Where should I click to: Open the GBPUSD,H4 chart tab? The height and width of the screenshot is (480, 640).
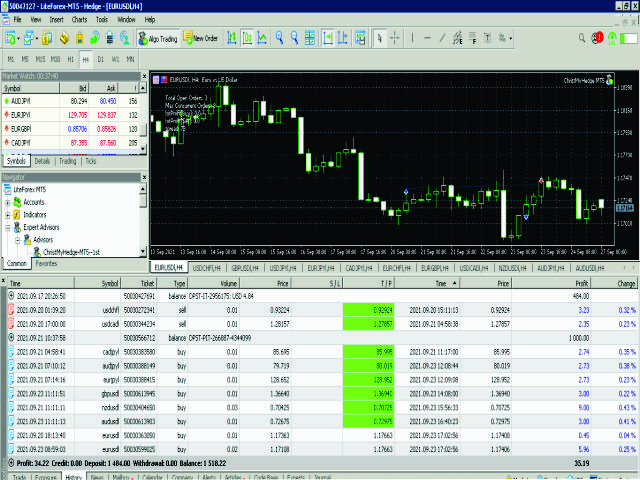[x=245, y=268]
